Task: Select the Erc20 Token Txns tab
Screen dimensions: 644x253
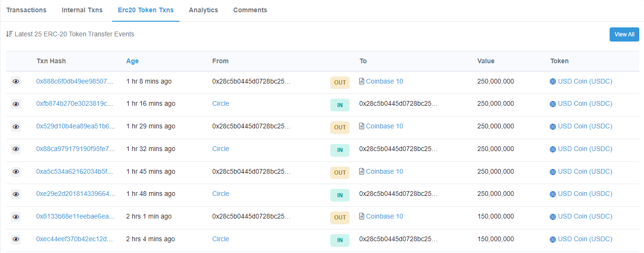Action: click(x=146, y=10)
